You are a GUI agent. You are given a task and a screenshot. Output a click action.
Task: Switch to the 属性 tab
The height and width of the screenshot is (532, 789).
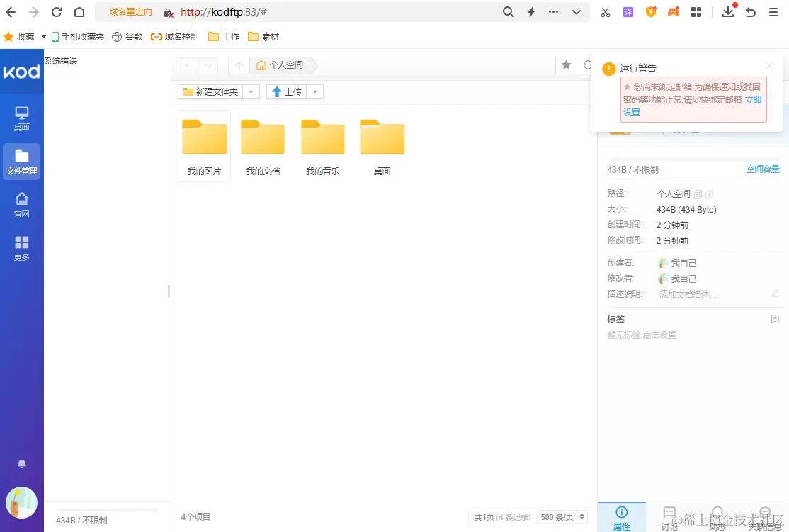[x=621, y=519]
